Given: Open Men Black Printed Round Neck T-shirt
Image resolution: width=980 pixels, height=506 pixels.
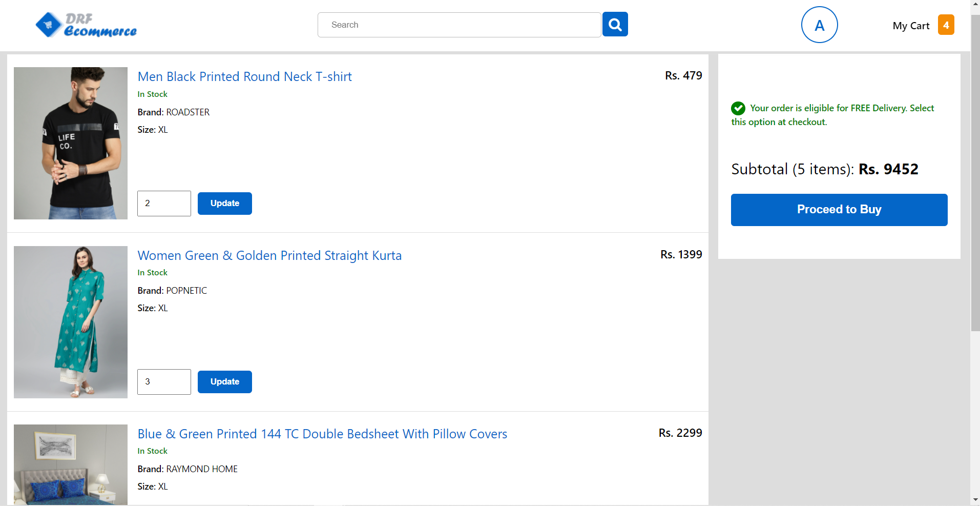Looking at the screenshot, I should (x=244, y=76).
